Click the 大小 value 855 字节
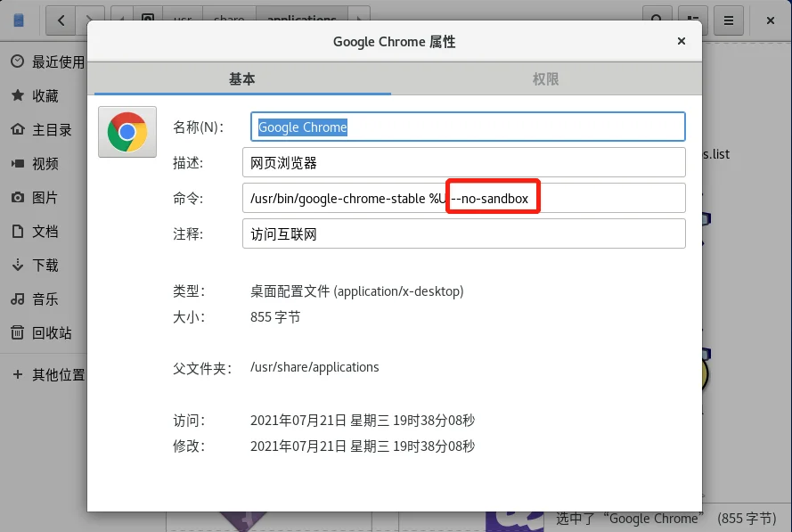792x532 pixels. point(275,317)
